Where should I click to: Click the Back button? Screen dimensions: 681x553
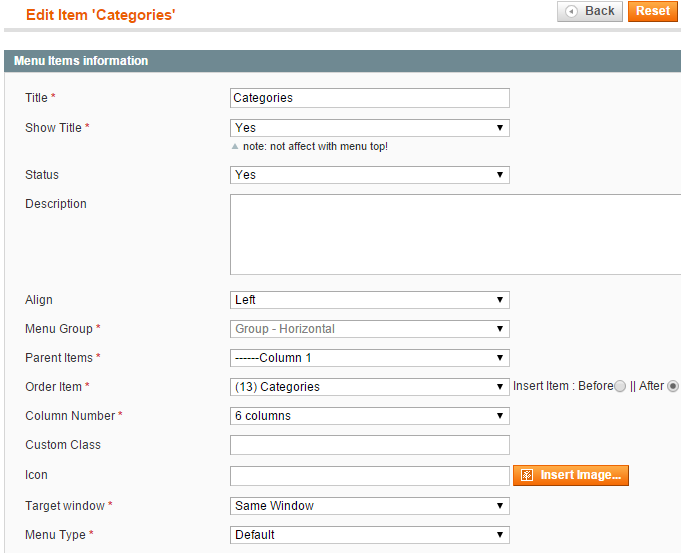pyautogui.click(x=590, y=11)
